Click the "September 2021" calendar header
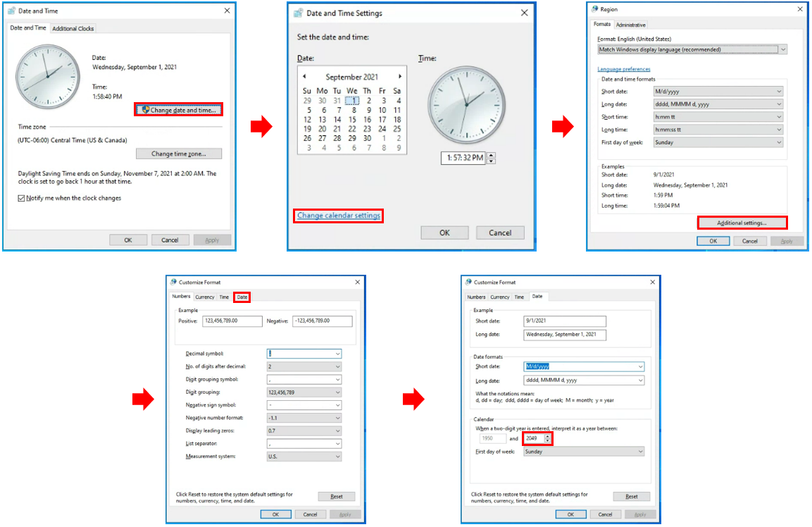This screenshot has width=812, height=527. tap(351, 77)
